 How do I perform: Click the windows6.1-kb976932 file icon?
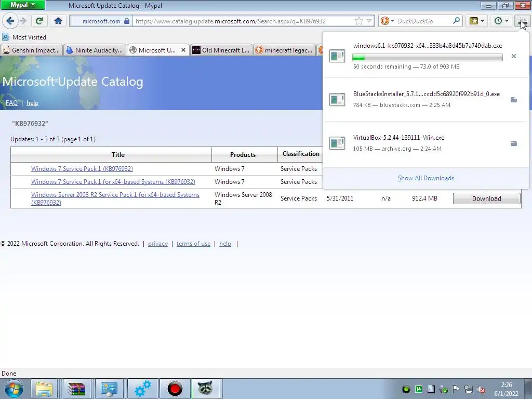337,56
